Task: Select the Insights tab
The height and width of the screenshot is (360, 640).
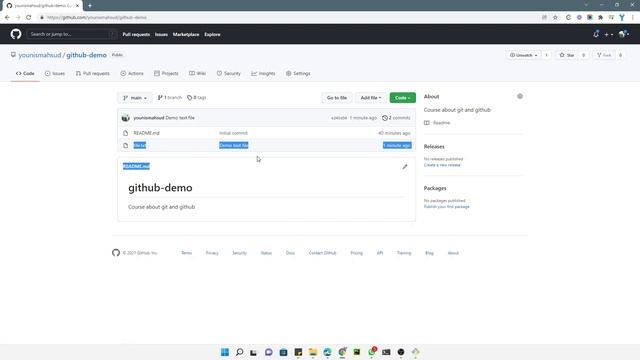Action: pos(263,73)
